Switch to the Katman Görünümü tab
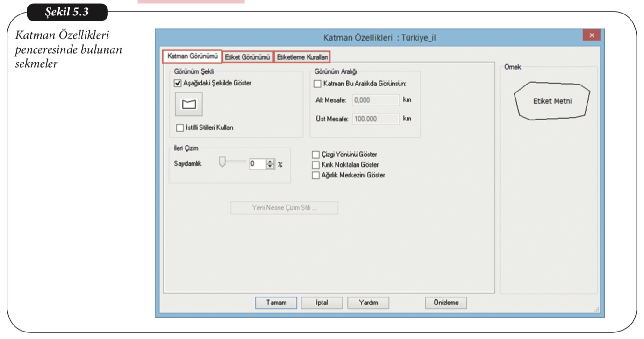The width and height of the screenshot is (644, 339). pos(192,56)
